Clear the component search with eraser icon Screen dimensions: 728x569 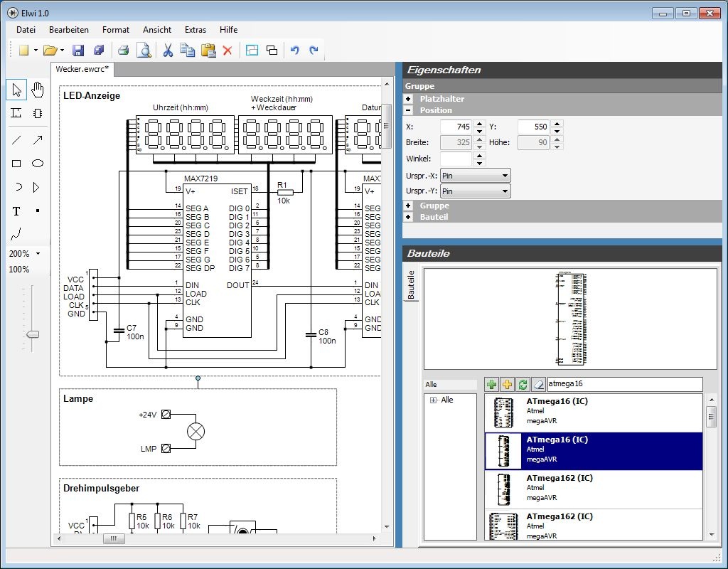click(538, 384)
